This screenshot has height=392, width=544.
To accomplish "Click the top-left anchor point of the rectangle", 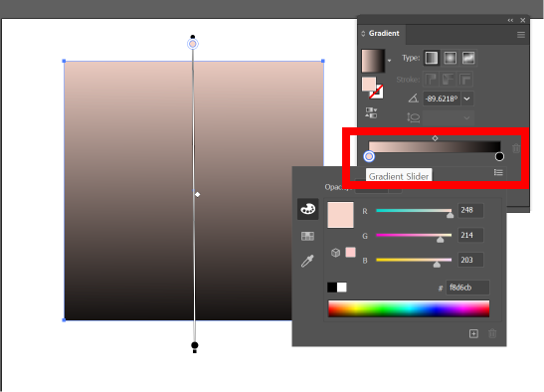I will (64, 61).
